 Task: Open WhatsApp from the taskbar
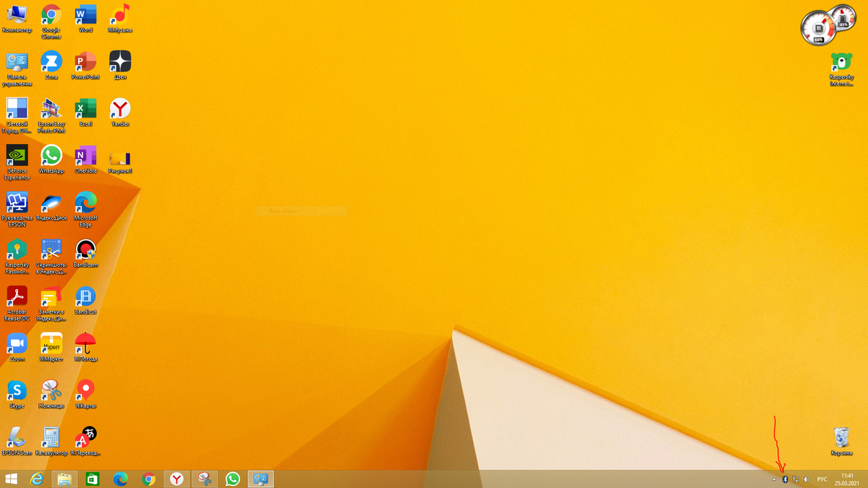(x=233, y=479)
